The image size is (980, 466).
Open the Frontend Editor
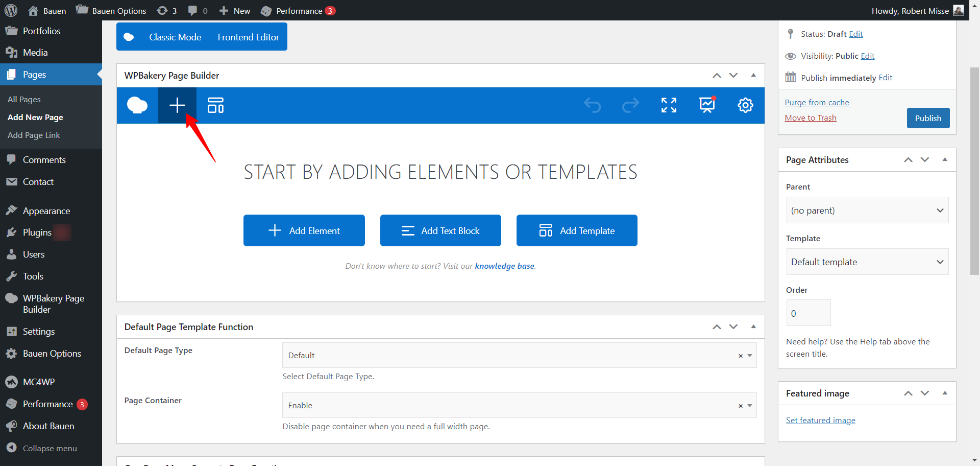tap(248, 37)
